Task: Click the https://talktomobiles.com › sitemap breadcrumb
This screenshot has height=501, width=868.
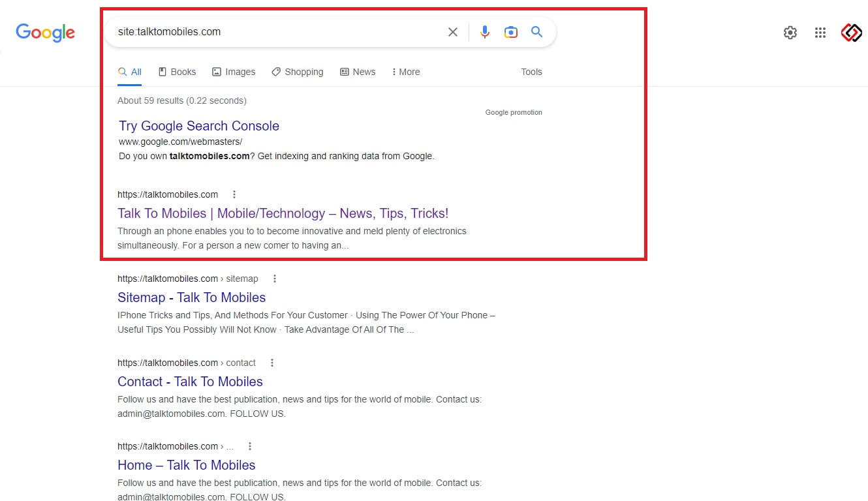Action: (188, 279)
